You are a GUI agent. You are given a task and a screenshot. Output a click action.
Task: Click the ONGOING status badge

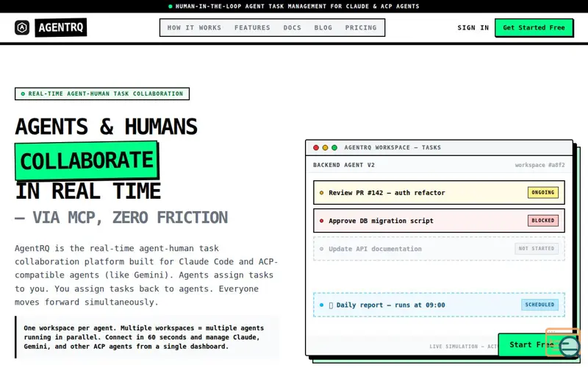[x=543, y=192]
